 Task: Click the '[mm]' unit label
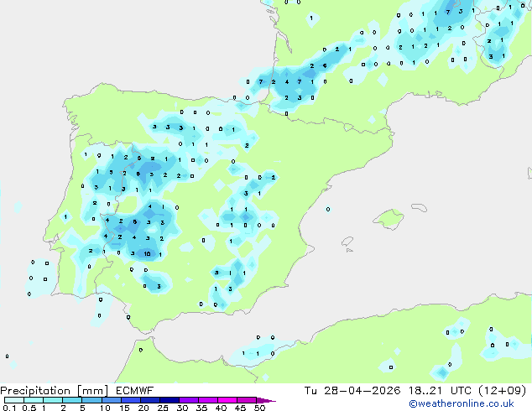93,391
